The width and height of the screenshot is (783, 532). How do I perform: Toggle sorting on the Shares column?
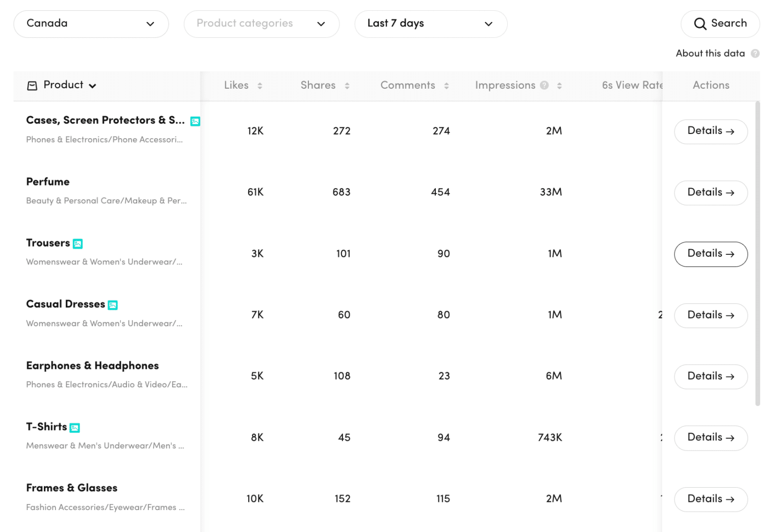[347, 85]
